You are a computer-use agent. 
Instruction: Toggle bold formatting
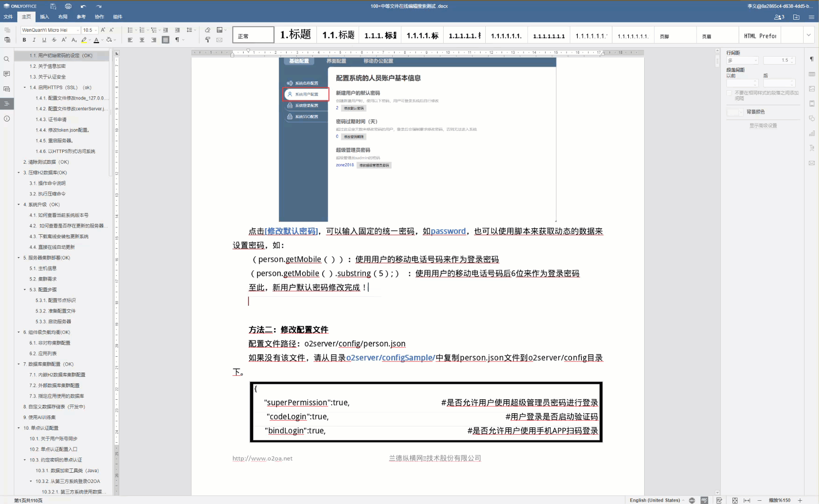click(x=24, y=40)
